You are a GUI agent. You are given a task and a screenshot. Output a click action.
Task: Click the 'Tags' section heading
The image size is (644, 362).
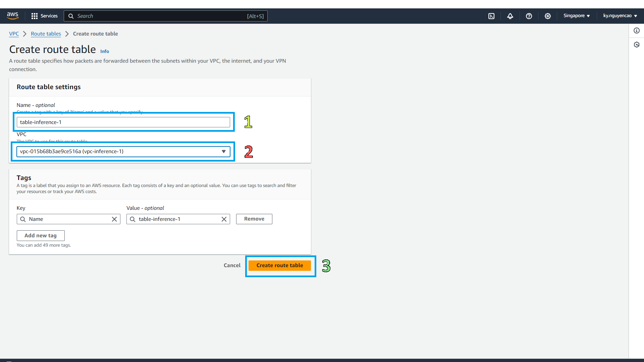(24, 178)
